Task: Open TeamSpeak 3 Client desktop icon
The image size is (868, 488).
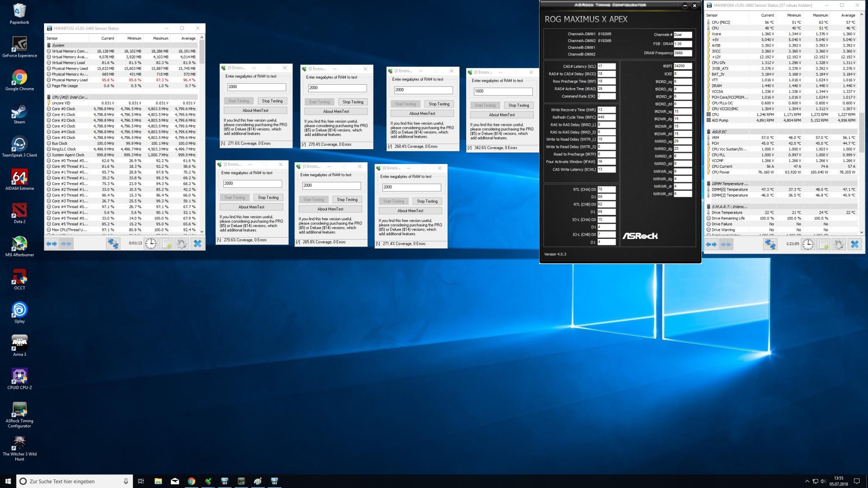Action: (19, 147)
